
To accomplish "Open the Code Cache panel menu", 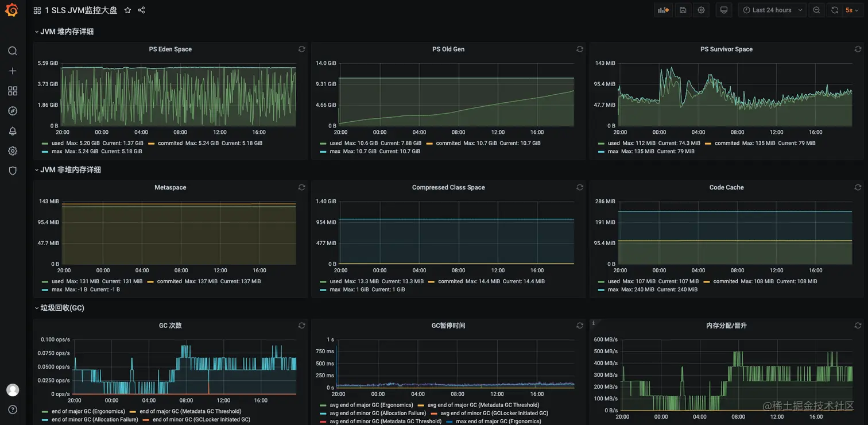I will coord(726,187).
